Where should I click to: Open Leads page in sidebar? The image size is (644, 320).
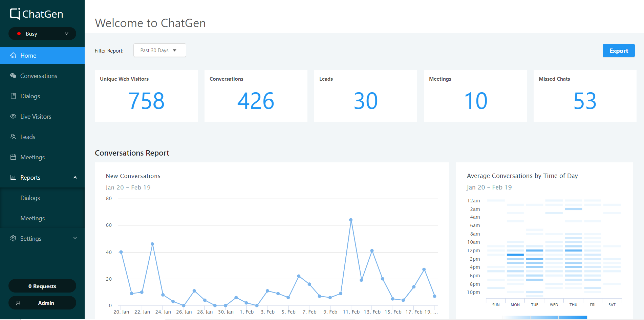pos(42,137)
